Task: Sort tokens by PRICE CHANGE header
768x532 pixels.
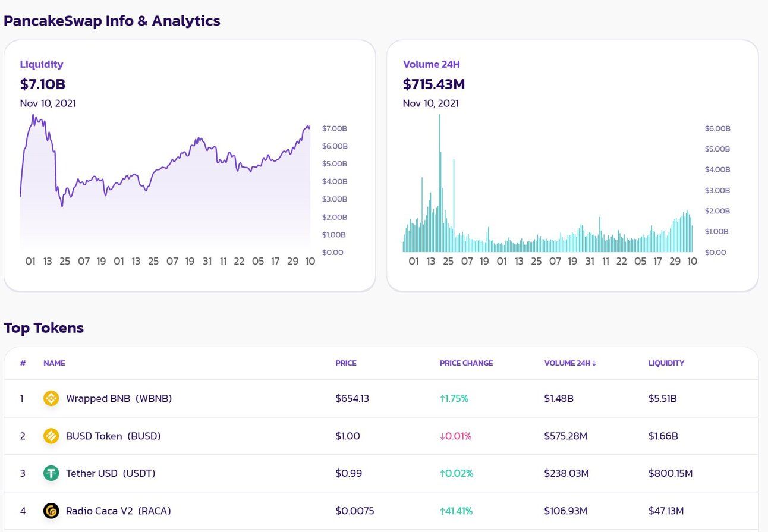Action: pyautogui.click(x=466, y=363)
